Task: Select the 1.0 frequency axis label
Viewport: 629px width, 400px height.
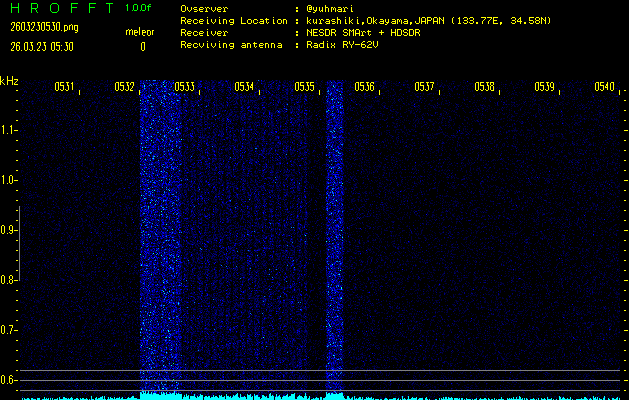Action: (10, 180)
